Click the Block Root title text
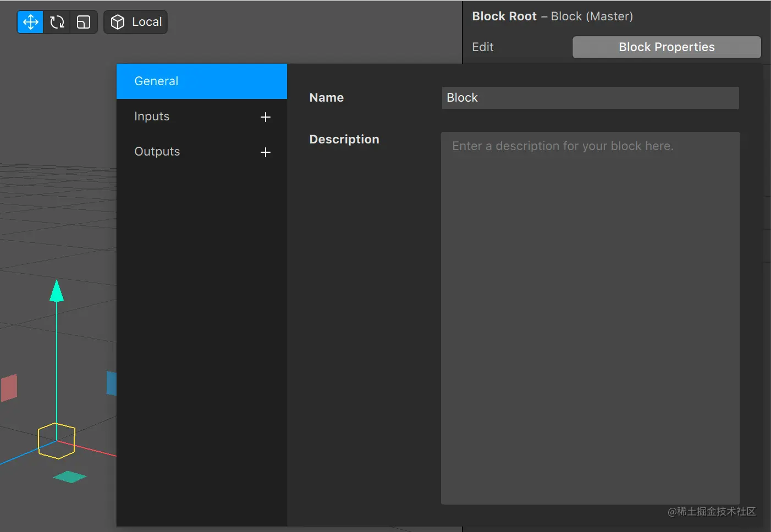The width and height of the screenshot is (771, 532). pos(504,16)
